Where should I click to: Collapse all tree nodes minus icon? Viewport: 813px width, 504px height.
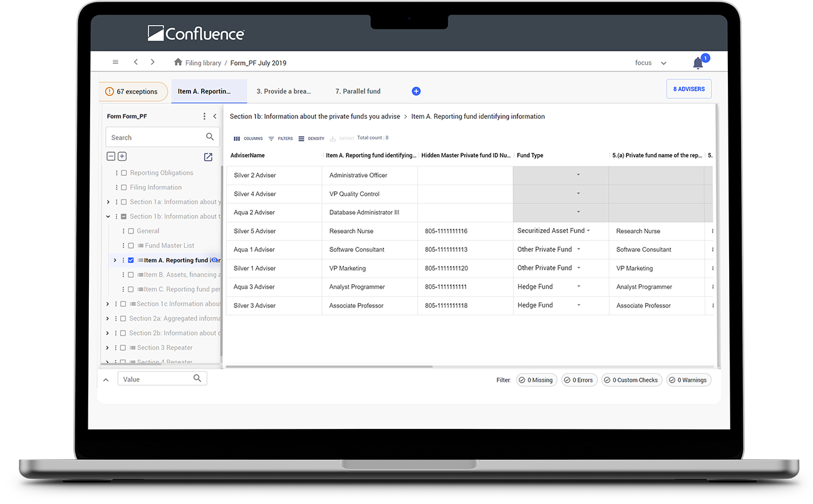pyautogui.click(x=111, y=157)
